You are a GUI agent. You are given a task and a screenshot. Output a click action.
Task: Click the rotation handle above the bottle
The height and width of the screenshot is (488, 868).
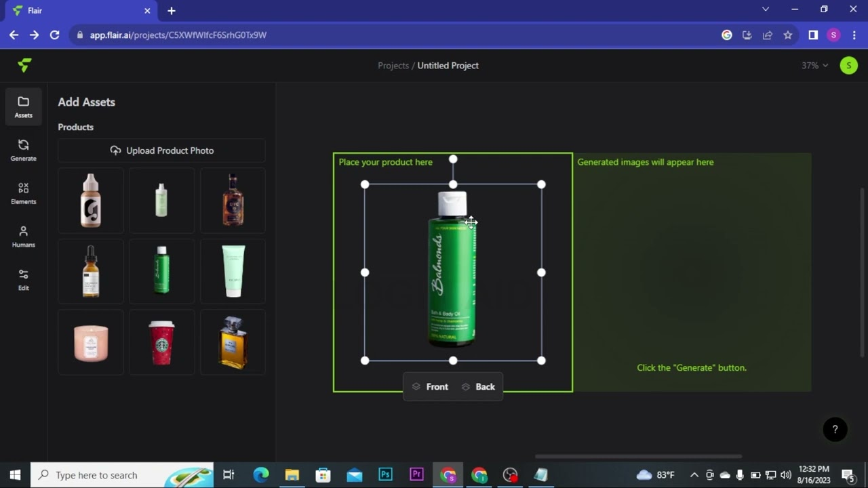tap(453, 159)
